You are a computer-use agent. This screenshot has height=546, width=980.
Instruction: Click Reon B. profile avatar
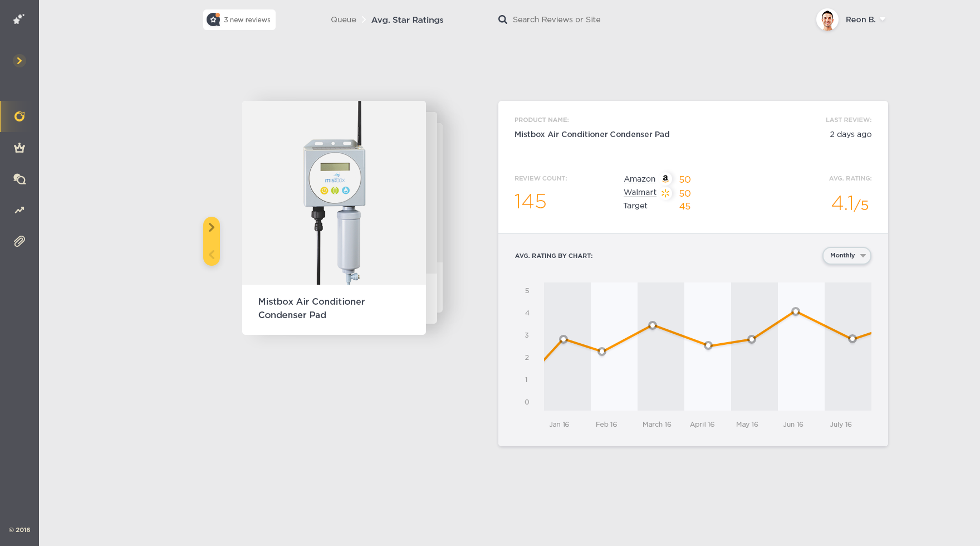tap(827, 20)
